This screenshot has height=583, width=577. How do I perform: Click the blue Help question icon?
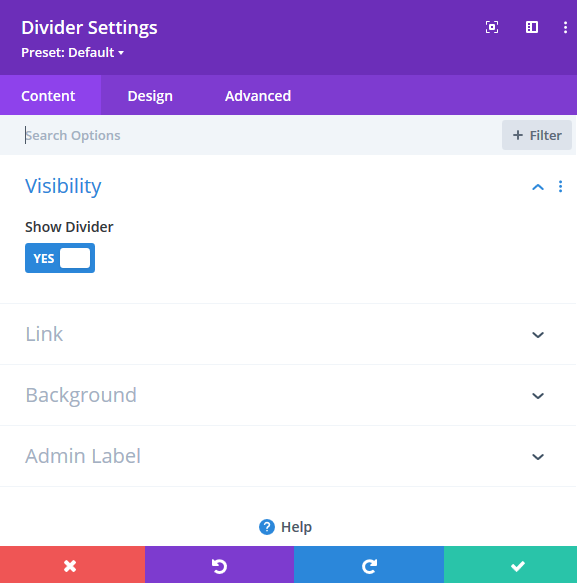click(x=267, y=527)
